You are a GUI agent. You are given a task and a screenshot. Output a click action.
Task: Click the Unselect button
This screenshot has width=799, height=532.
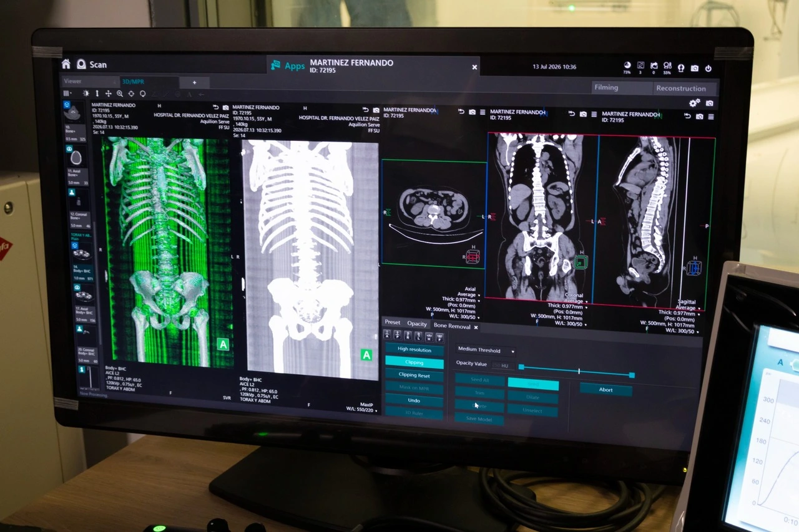pos(532,410)
